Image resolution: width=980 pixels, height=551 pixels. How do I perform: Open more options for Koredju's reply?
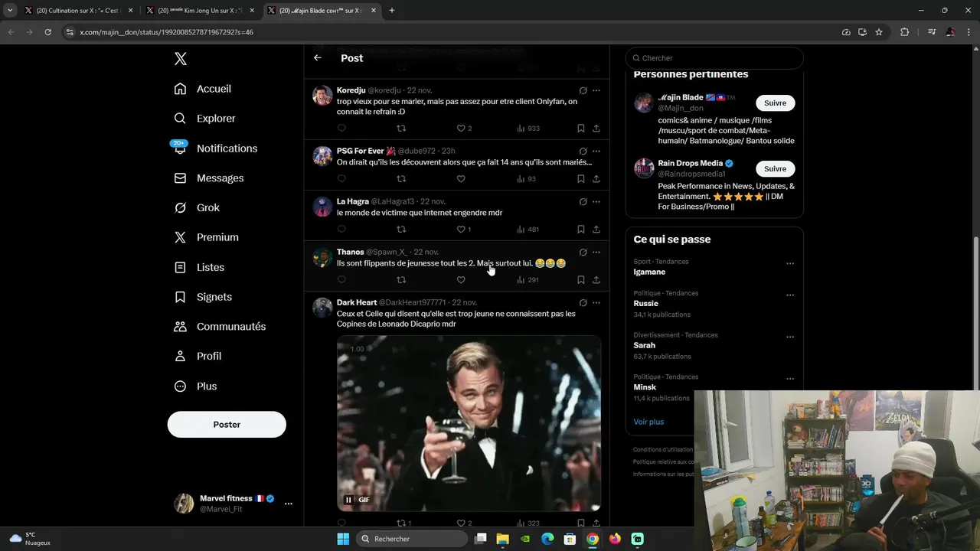click(596, 90)
